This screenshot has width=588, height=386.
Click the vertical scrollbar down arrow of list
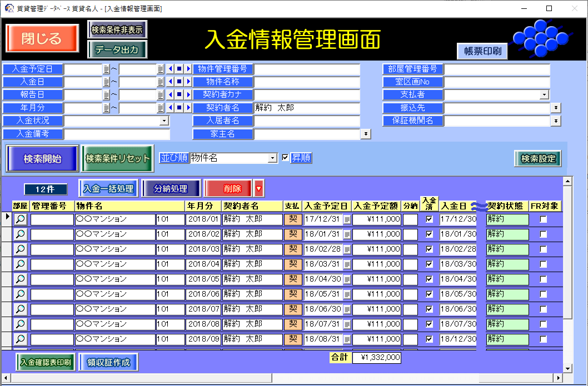(x=567, y=368)
